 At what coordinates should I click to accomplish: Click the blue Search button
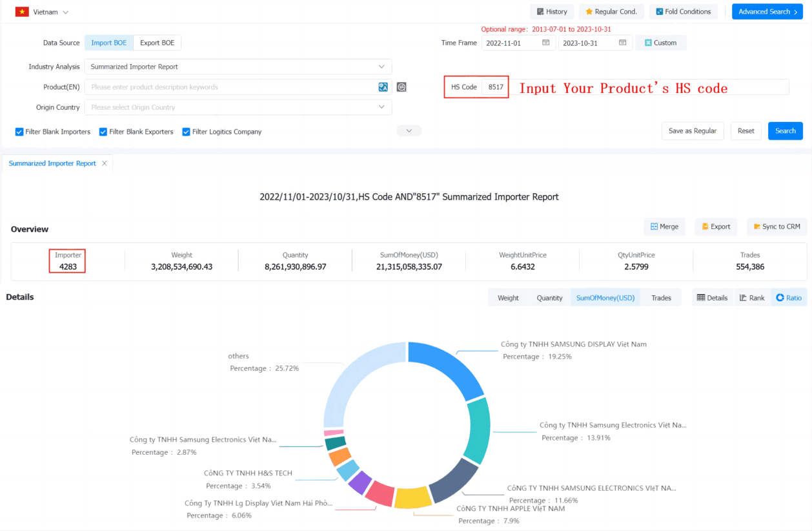(786, 130)
